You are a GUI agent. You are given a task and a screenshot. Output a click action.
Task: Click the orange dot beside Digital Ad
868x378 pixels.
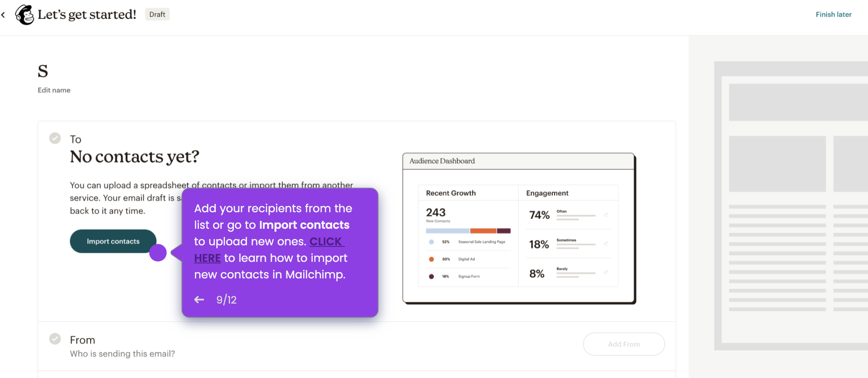431,259
